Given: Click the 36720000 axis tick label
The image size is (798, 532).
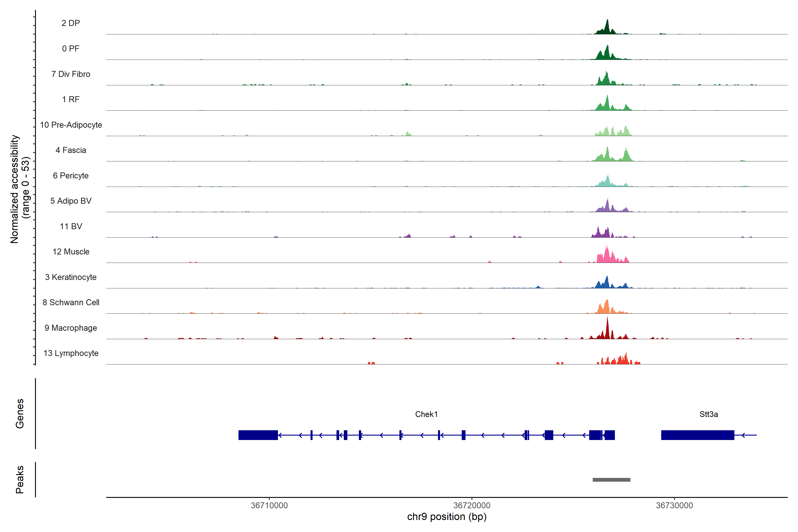Looking at the screenshot, I should point(472,505).
